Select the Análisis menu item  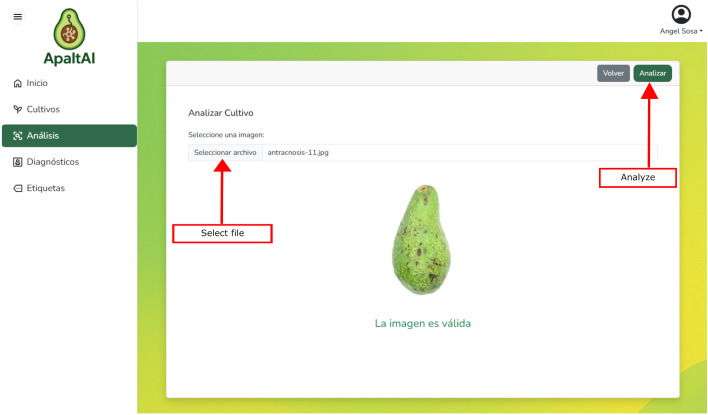point(69,135)
